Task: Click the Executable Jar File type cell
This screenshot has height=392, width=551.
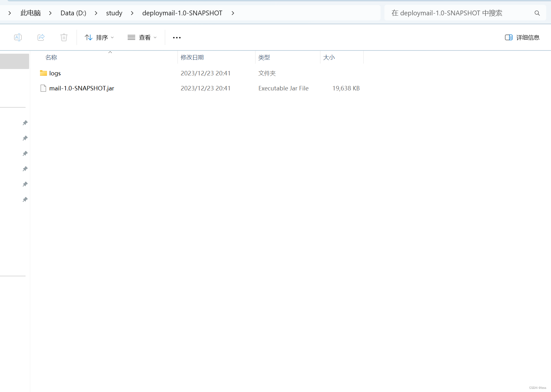Action: point(283,88)
